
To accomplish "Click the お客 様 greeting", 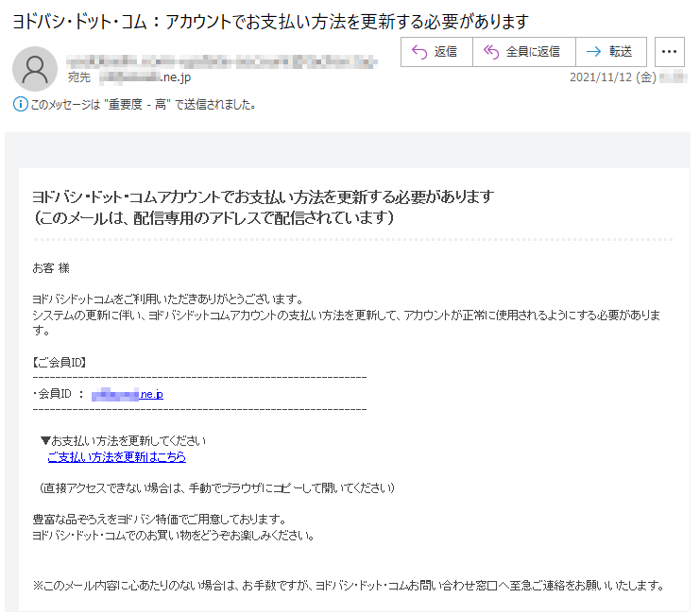I will coord(51,268).
